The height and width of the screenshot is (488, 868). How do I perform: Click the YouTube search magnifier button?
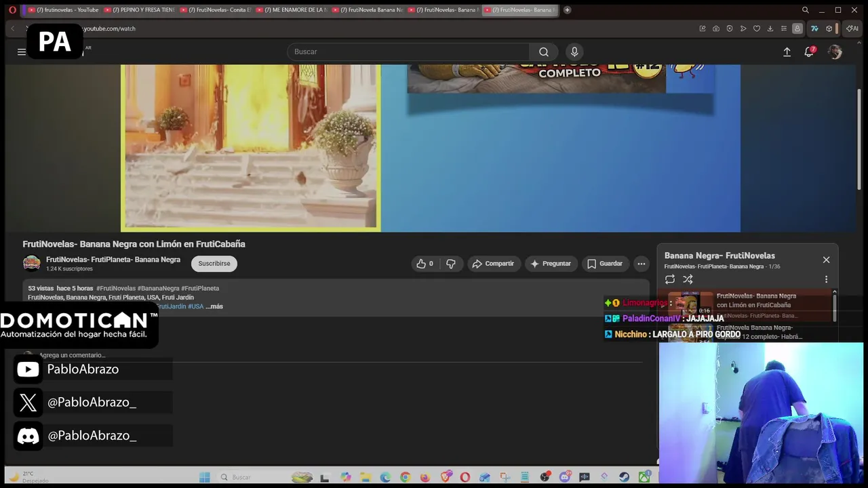(544, 52)
